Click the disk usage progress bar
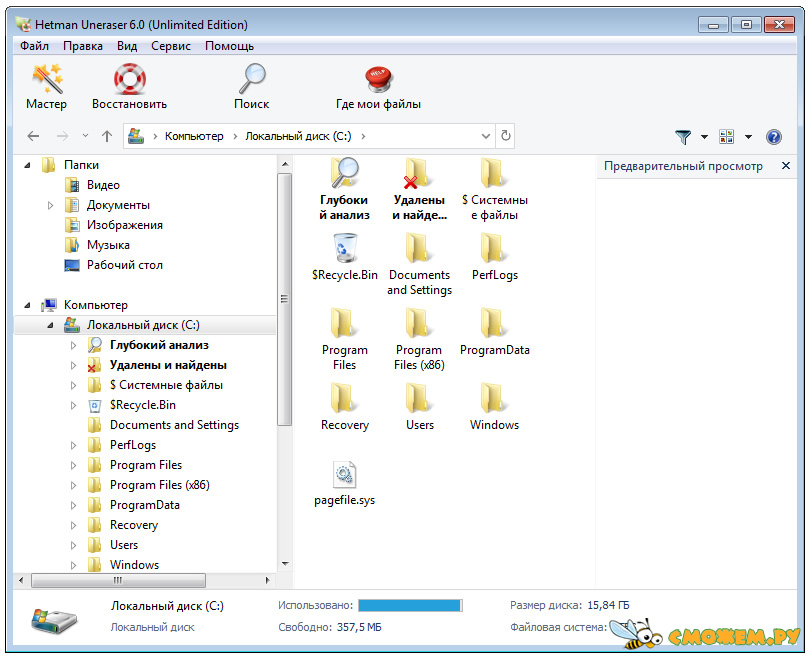811x661 pixels. click(410, 606)
